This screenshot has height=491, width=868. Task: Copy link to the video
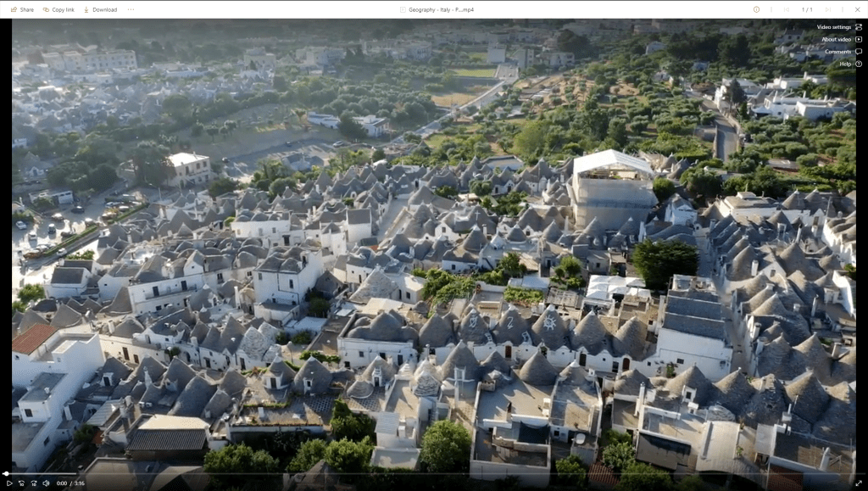[58, 9]
